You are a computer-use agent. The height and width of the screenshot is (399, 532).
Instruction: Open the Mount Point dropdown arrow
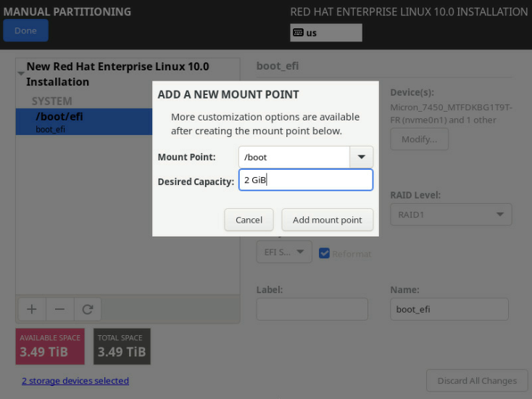[361, 157]
